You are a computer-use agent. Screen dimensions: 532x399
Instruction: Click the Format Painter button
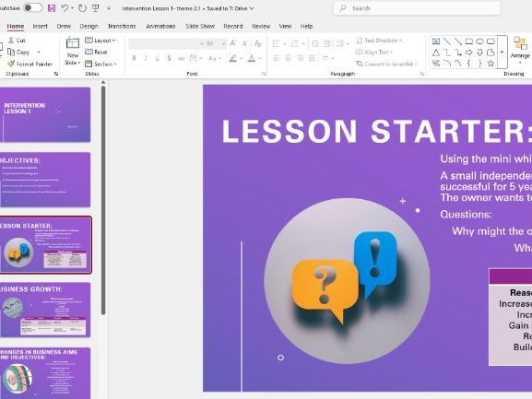[30, 64]
